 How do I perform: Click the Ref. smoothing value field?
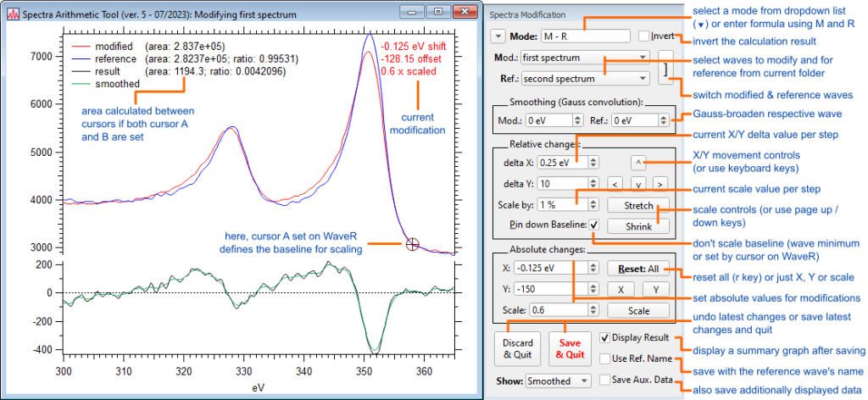coord(635,119)
